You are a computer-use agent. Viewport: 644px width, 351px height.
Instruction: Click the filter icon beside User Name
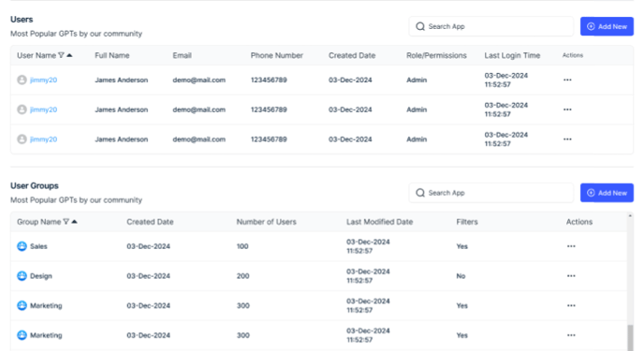tap(61, 55)
